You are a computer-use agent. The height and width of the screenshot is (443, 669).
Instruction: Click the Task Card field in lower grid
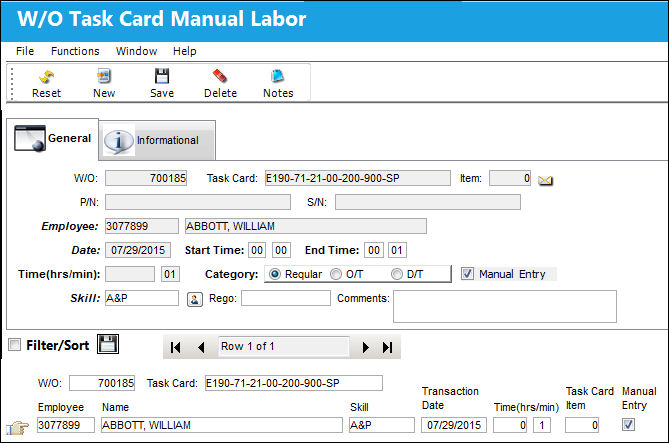pyautogui.click(x=294, y=383)
